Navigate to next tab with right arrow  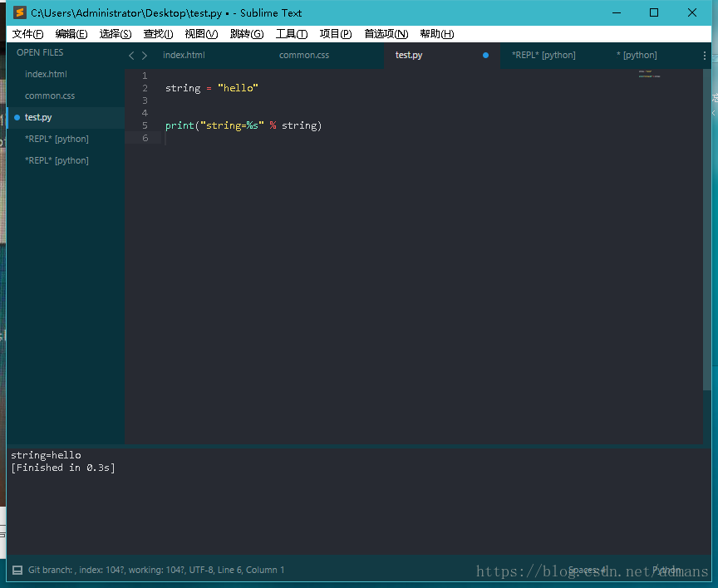pos(145,56)
